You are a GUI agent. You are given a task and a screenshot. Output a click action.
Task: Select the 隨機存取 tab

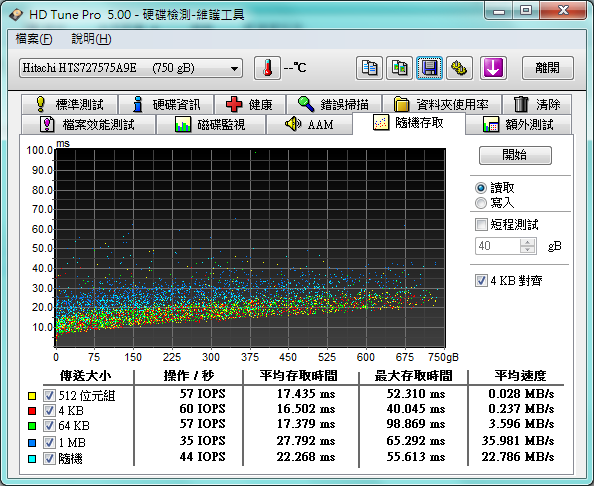(x=408, y=123)
